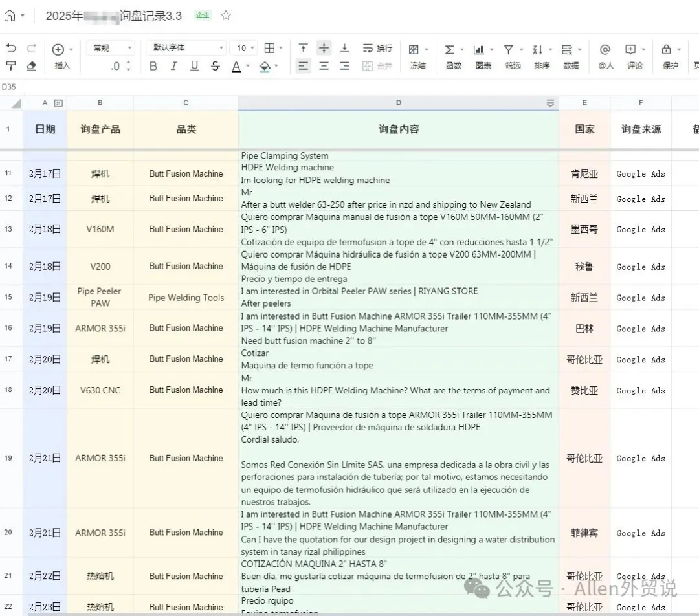Viewport: 699px width, 616px height.
Task: Click the column A date-type icon
Action: point(58,104)
